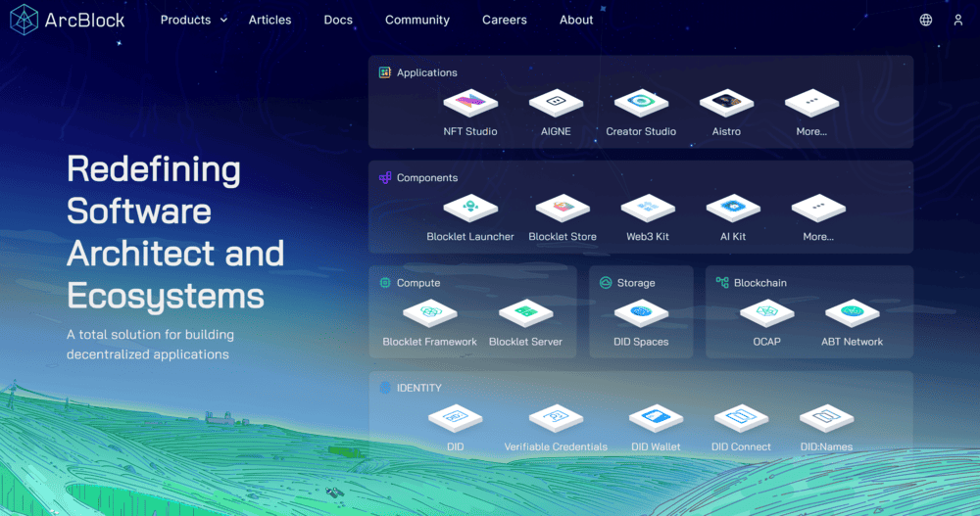Open the DID tile icon

click(455, 418)
